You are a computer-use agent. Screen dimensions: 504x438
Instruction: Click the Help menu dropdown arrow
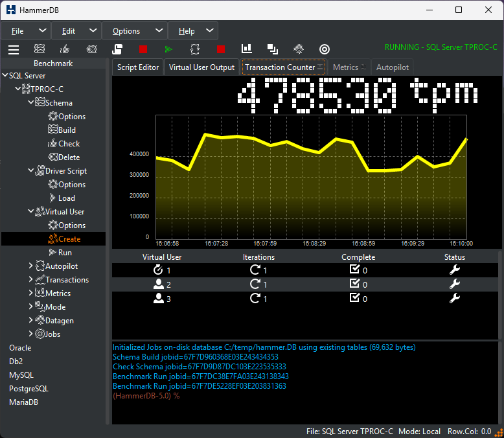pyautogui.click(x=210, y=30)
